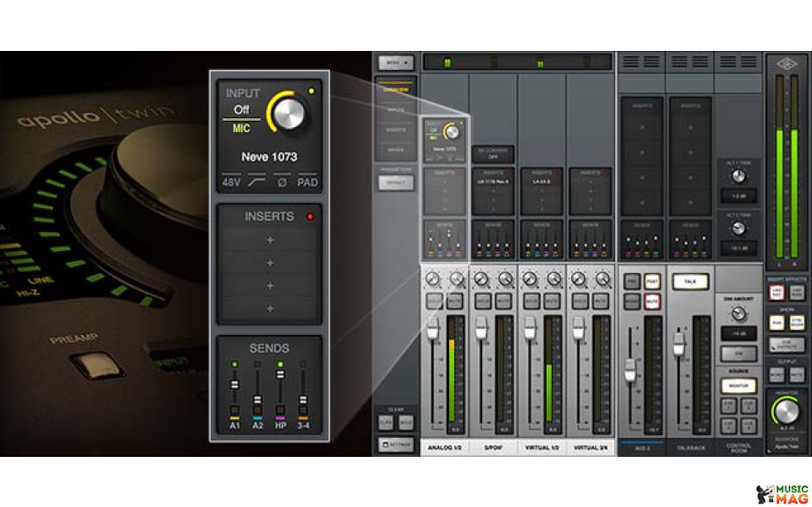Open the S/PDIF SR CONVERT menu
Image resolution: width=812 pixels, height=507 pixels.
click(492, 154)
